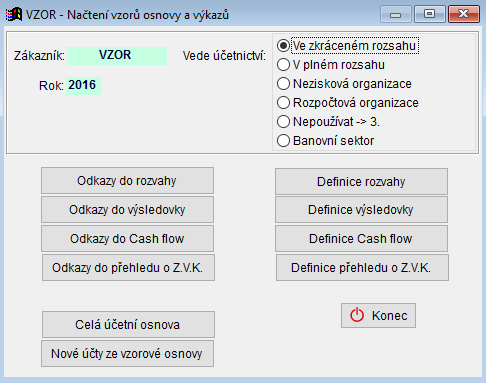
Task: Click the 'Vede účetnictví:' label
Action: point(224,56)
